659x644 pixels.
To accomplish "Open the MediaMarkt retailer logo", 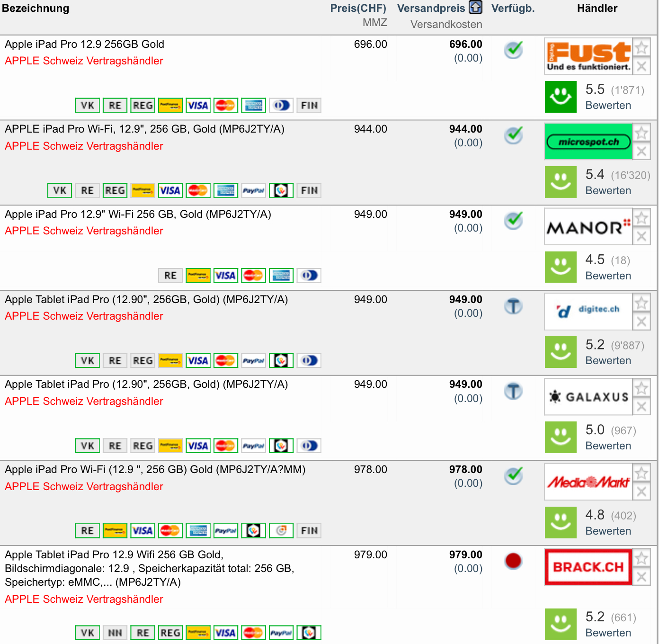I will click(588, 482).
